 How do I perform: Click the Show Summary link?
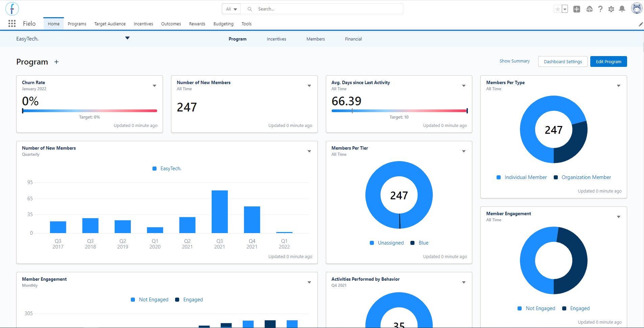click(515, 61)
